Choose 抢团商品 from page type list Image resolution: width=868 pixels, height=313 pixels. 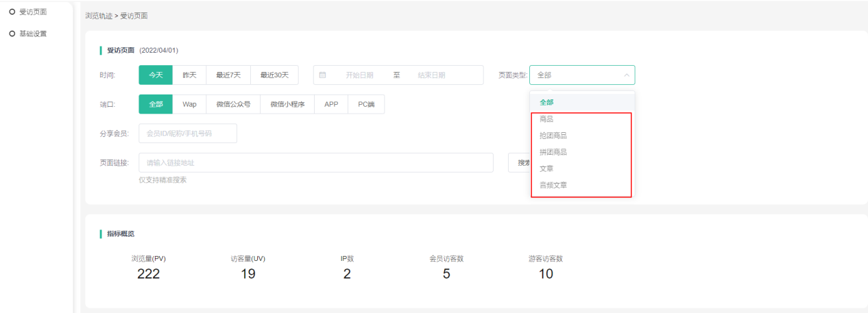click(x=553, y=136)
